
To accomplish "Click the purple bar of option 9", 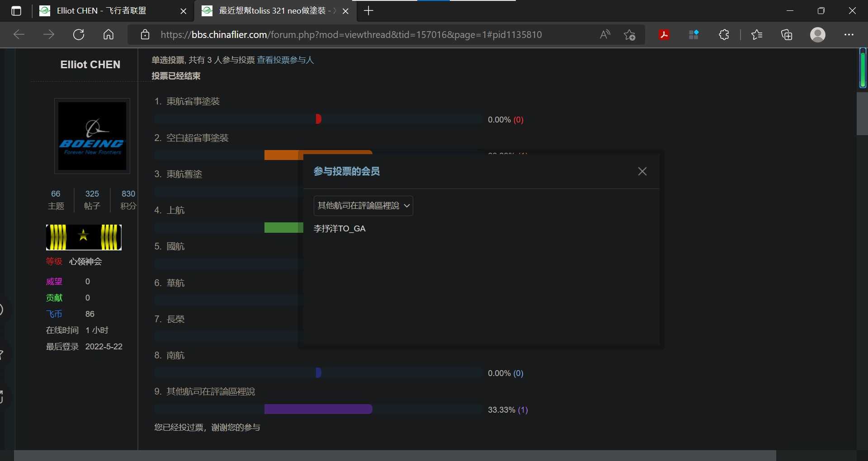I will click(318, 409).
